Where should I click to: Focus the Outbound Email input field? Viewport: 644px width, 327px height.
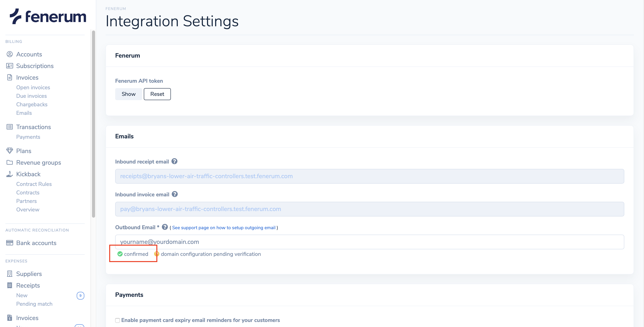coord(370,242)
